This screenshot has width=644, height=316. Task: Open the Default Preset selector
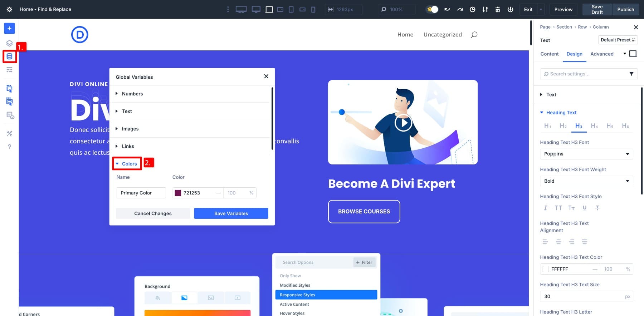tap(618, 40)
